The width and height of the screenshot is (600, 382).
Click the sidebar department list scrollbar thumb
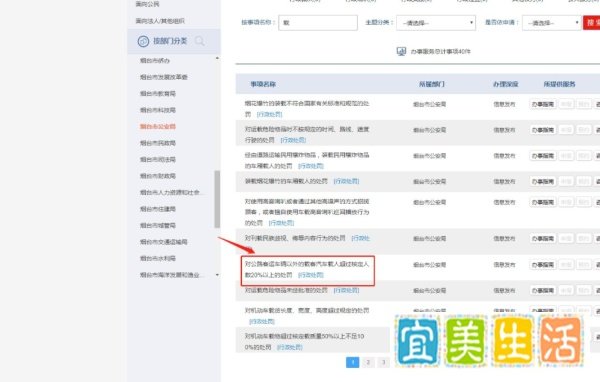217,199
